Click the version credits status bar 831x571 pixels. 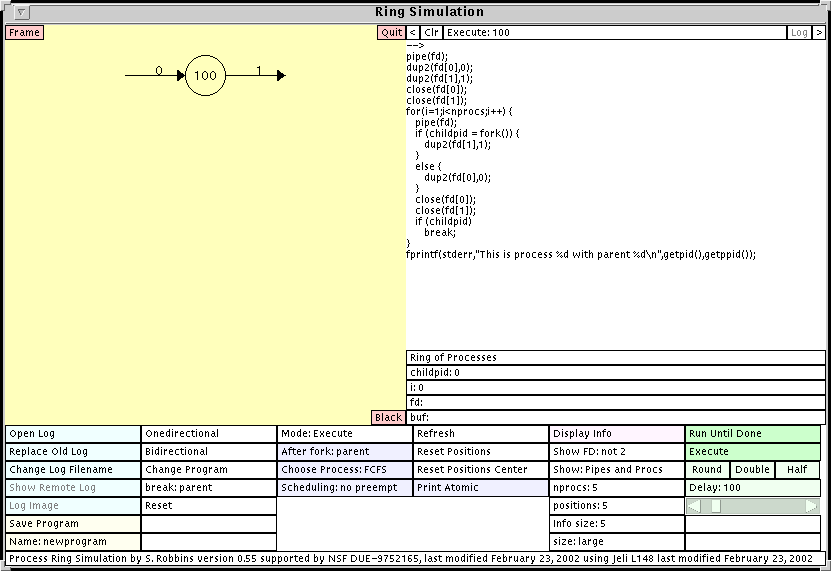coord(416,558)
